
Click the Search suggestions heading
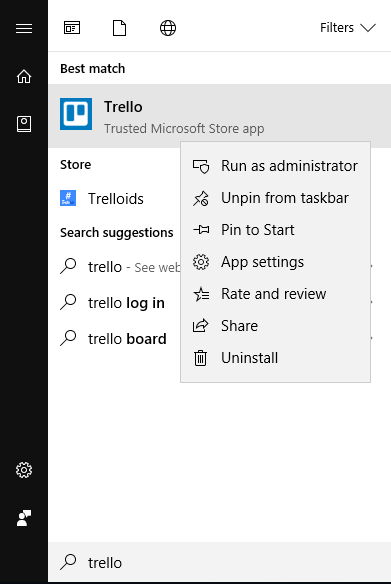tap(117, 233)
